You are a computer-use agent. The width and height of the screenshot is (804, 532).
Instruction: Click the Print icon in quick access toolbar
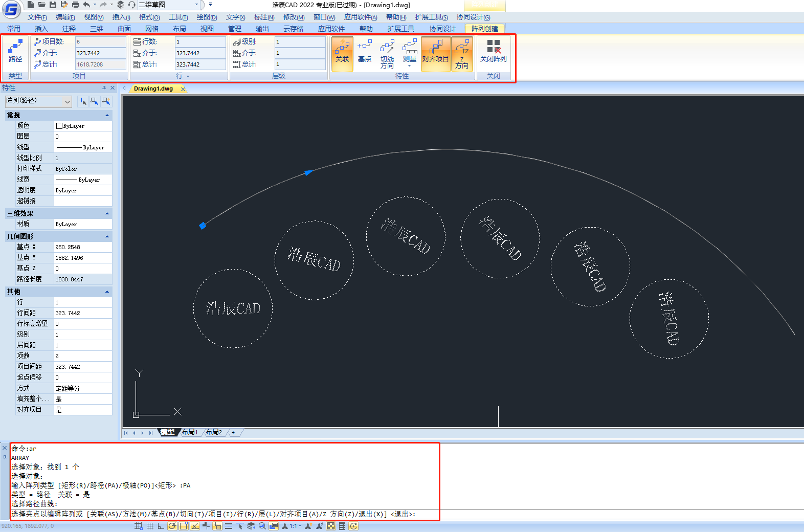[x=75, y=5]
